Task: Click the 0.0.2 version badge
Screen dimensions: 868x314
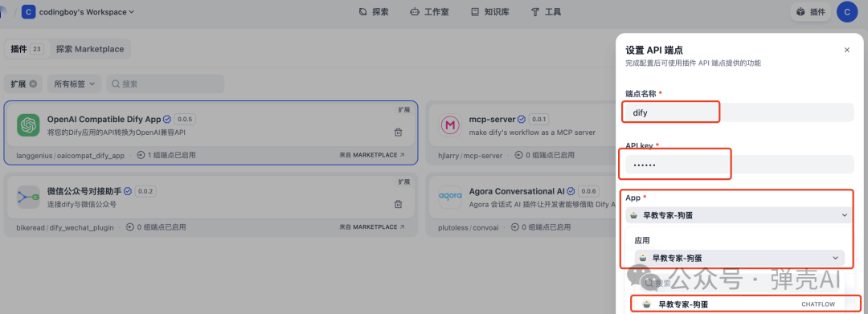Action: pyautogui.click(x=146, y=191)
